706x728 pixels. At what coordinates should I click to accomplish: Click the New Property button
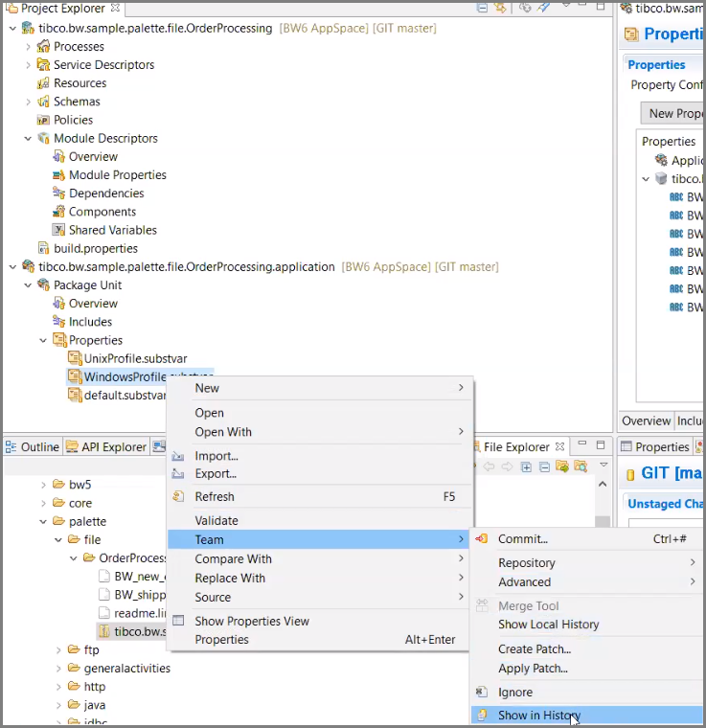pos(673,113)
